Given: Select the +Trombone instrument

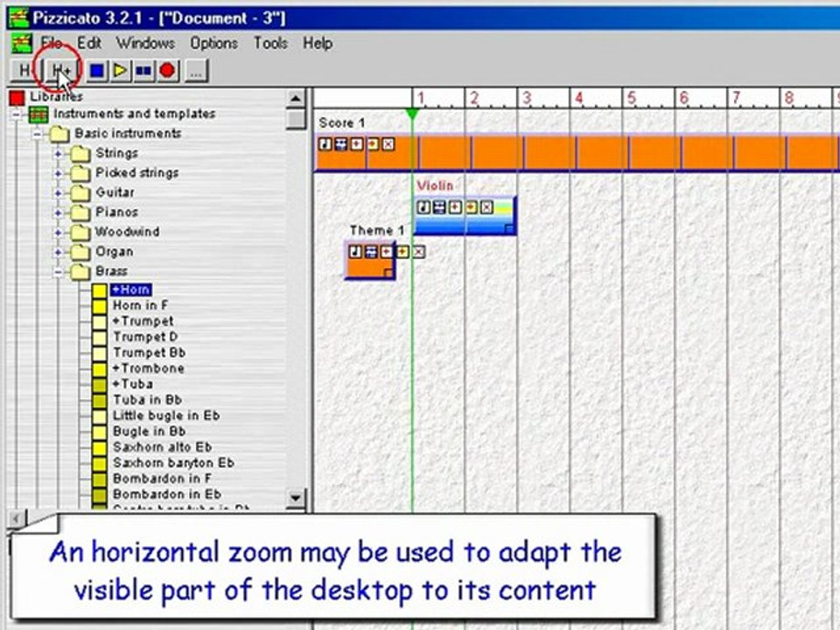Looking at the screenshot, I should tap(149, 368).
